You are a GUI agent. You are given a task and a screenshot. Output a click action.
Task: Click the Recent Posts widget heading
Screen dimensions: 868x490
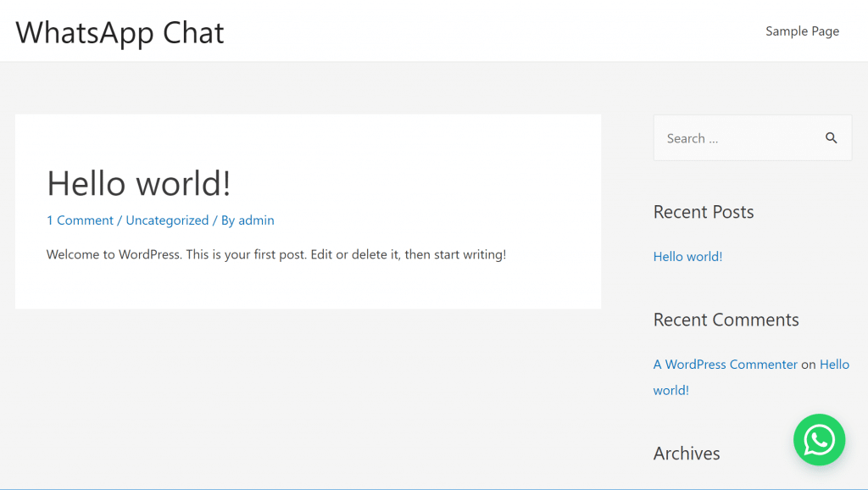[x=704, y=212]
